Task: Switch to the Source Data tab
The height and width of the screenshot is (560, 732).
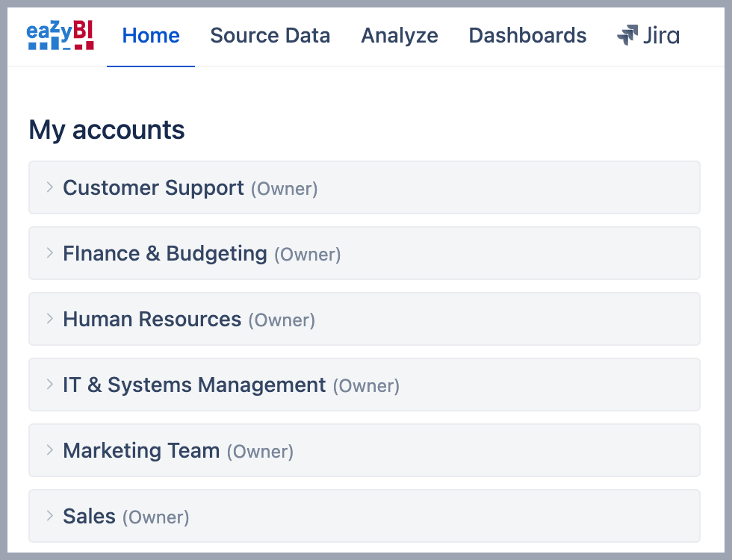Action: point(270,35)
